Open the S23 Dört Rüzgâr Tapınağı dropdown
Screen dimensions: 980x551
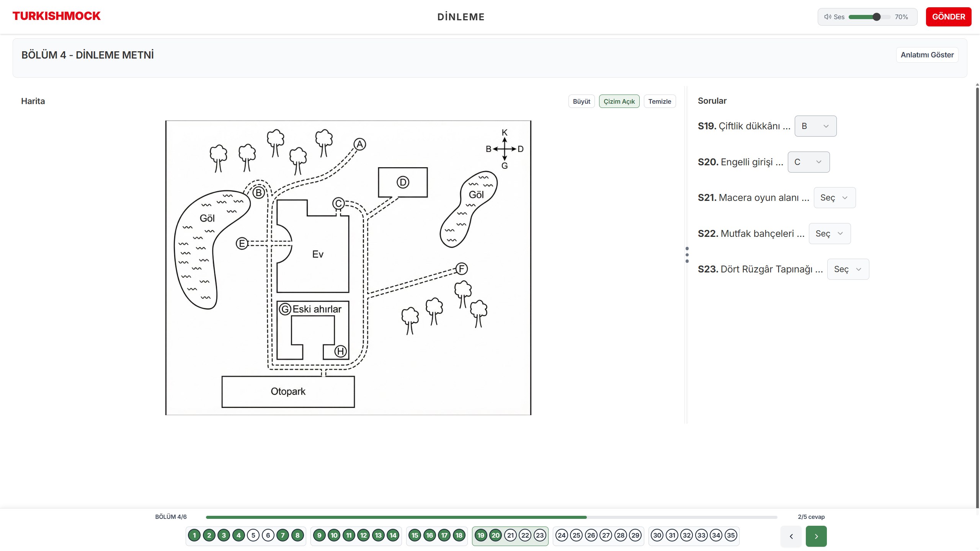848,269
